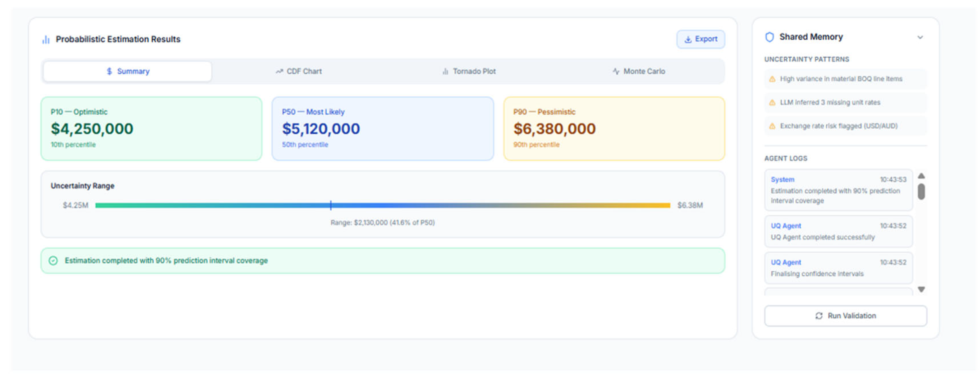
Task: Click the P50 Most Likely $5,120,000 card
Action: click(383, 129)
